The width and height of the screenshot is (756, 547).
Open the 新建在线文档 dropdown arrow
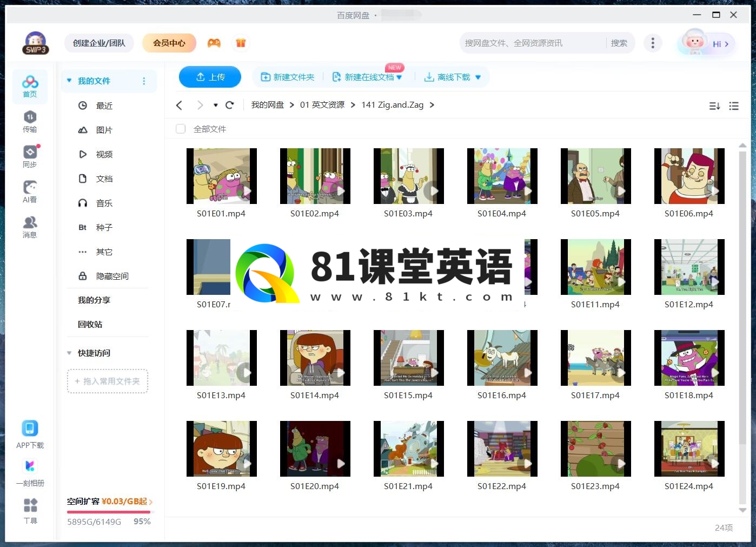point(399,77)
